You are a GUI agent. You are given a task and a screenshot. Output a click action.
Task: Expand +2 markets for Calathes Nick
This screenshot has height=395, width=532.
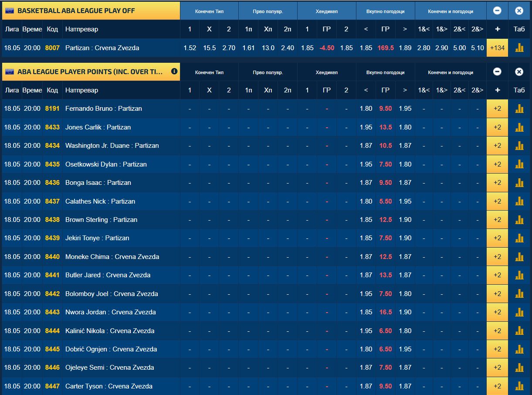497,201
